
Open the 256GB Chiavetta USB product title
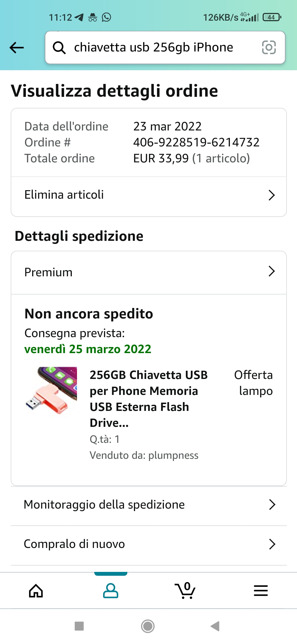click(148, 399)
